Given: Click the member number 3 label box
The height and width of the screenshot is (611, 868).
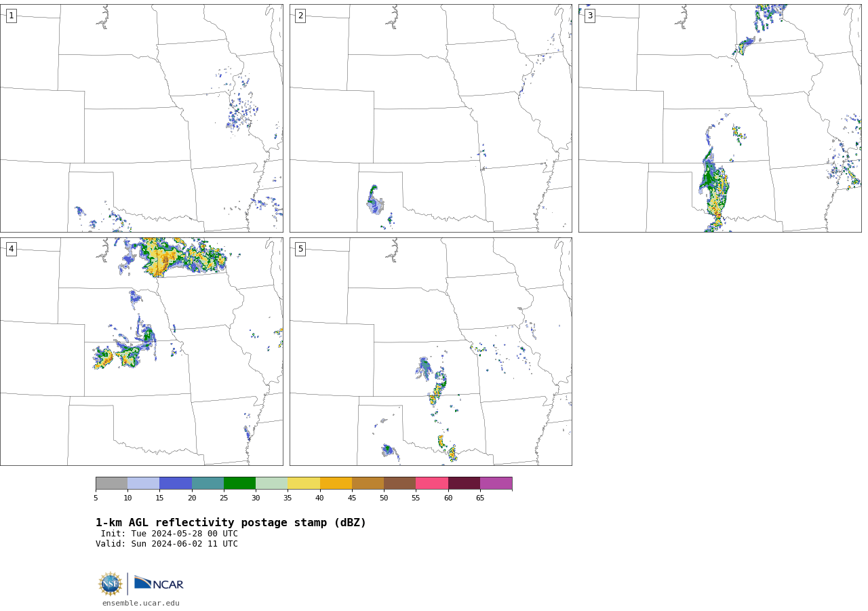Looking at the screenshot, I should pos(589,16).
